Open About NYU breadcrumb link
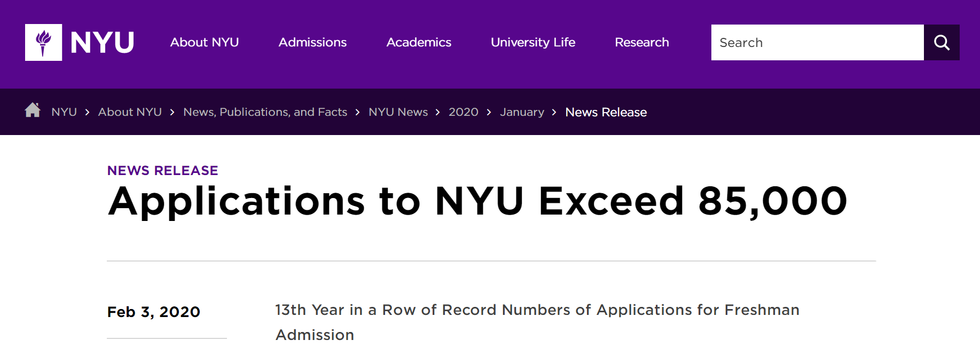 130,112
